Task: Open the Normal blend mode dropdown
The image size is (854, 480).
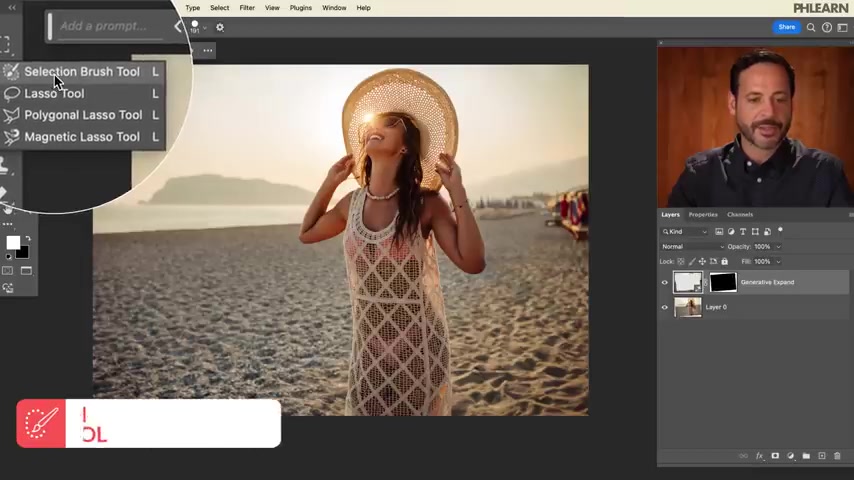Action: 692,247
